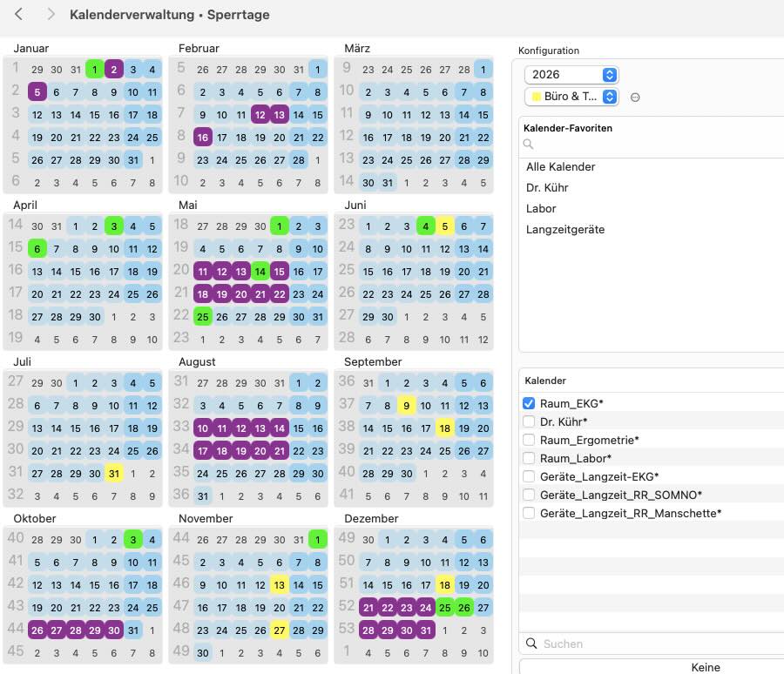This screenshot has height=674, width=784.
Task: Click the magnifier in Kalender-Favoriten search
Action: tap(528, 144)
